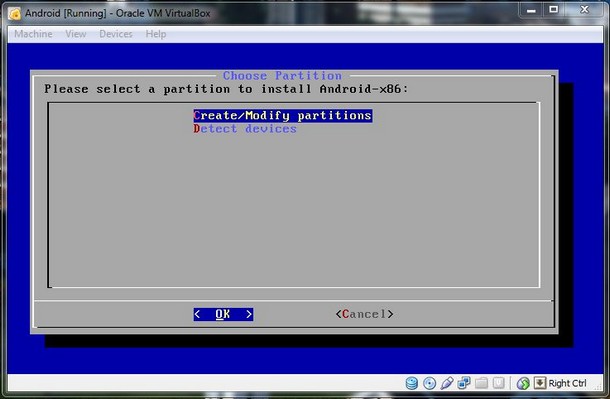The height and width of the screenshot is (399, 610).
Task: Click the Cancel button
Action: (365, 314)
